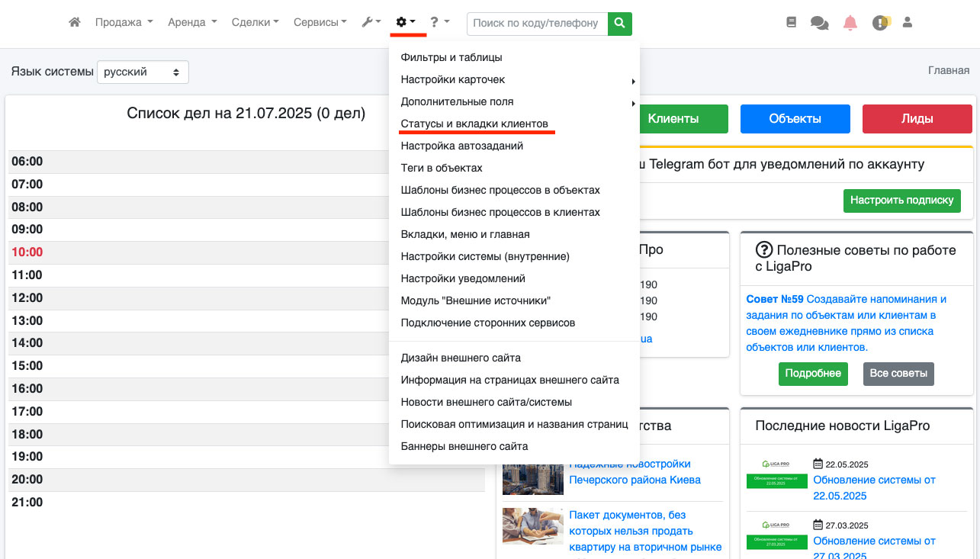Open the book knowledge base icon

(x=791, y=23)
